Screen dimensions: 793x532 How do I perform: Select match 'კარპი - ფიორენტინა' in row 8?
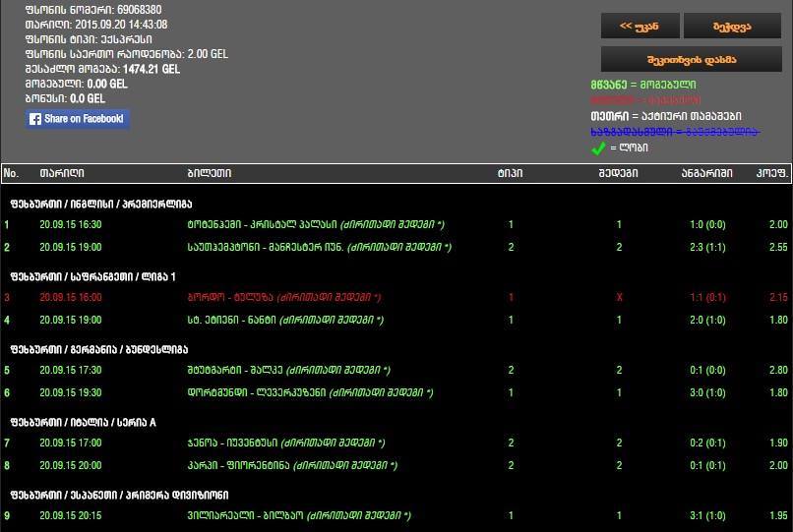tap(238, 466)
